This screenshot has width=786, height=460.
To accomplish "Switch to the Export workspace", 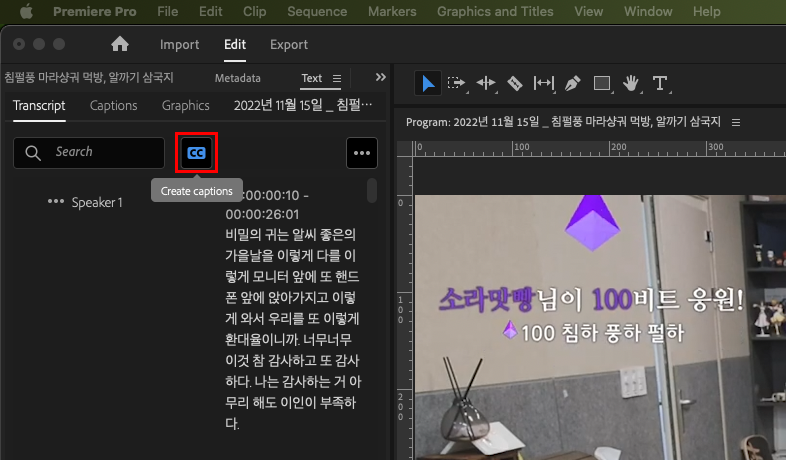I will click(289, 45).
